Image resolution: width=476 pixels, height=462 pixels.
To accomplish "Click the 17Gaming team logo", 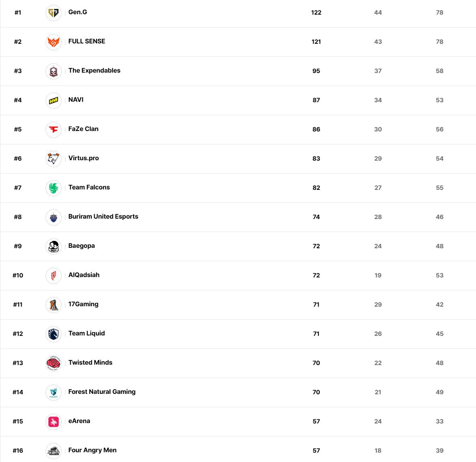I will (54, 305).
